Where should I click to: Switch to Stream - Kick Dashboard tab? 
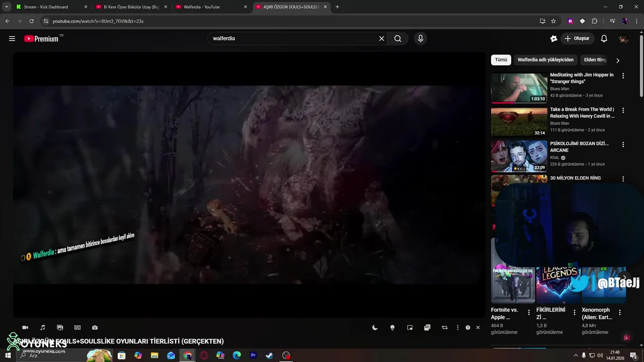(51, 7)
